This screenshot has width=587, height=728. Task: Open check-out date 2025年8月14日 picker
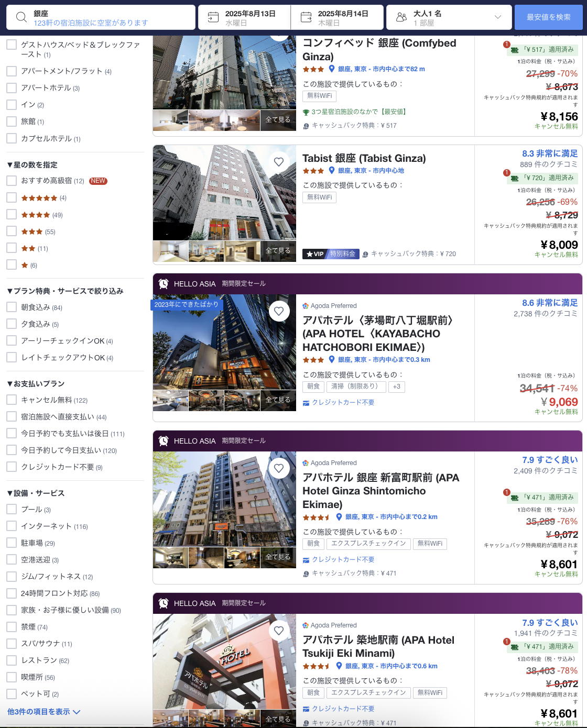pyautogui.click(x=337, y=17)
